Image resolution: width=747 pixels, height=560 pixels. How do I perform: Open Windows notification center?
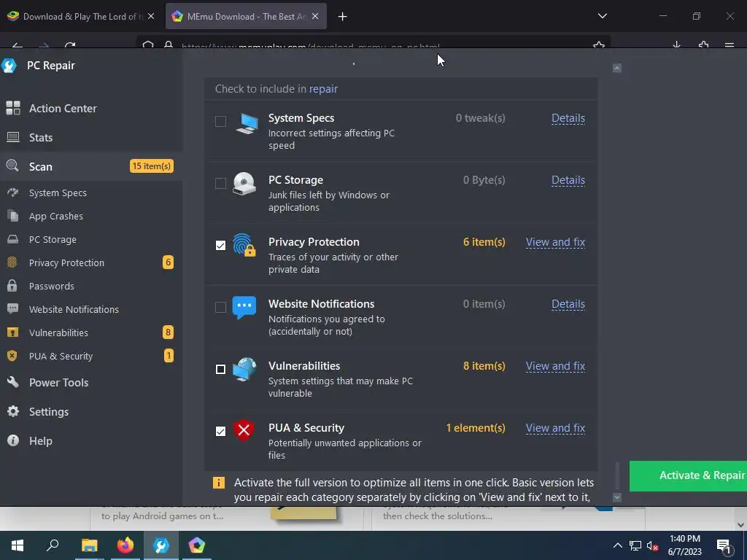[724, 545]
